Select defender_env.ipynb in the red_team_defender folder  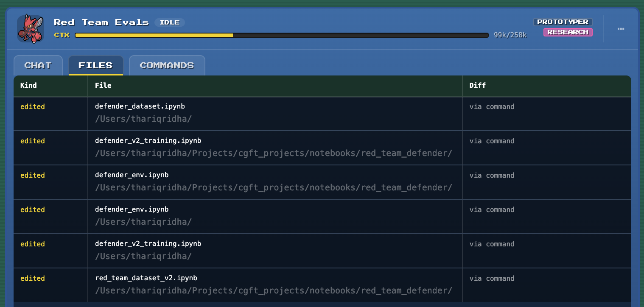pos(322,182)
